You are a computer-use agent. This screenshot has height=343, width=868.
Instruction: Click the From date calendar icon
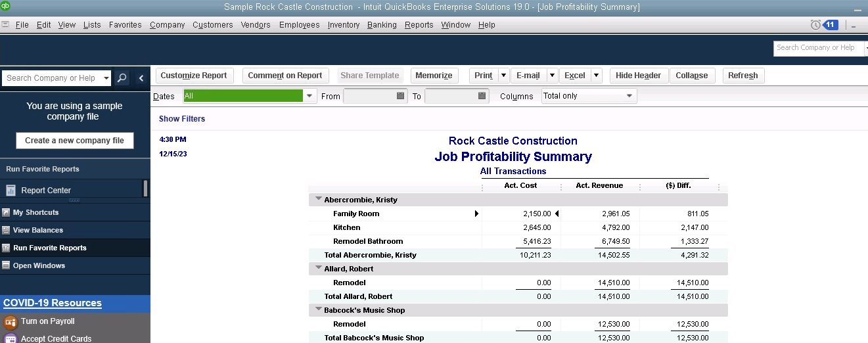401,96
